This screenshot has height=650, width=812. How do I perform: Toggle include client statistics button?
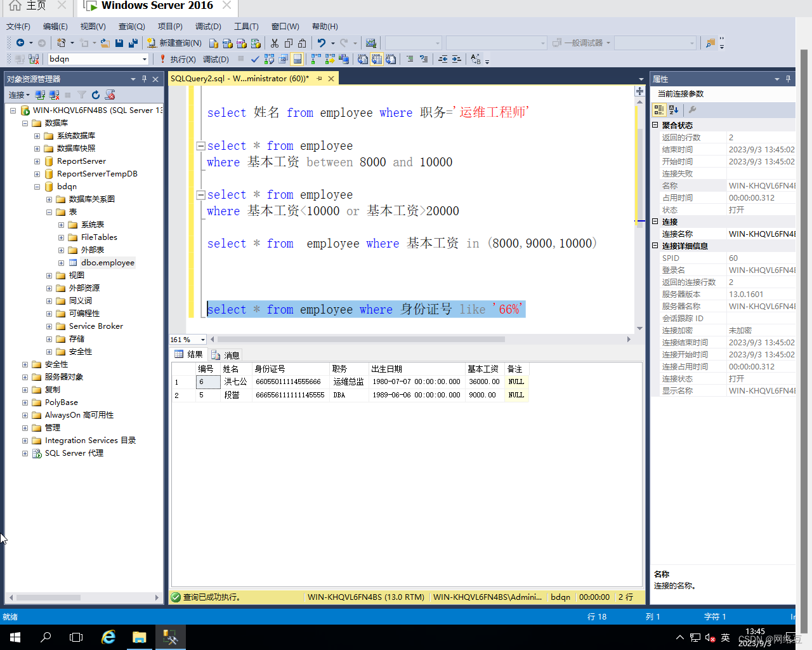[344, 59]
